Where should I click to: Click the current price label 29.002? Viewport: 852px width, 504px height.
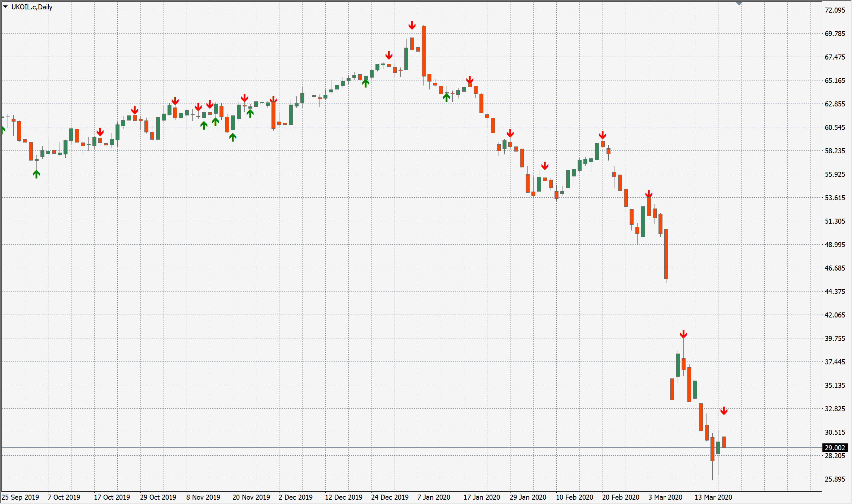coord(835,448)
